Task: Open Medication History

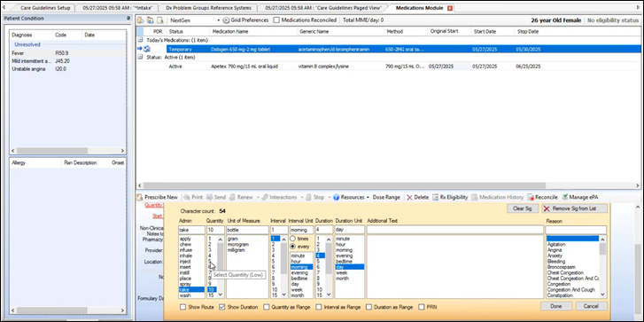Action: pyautogui.click(x=498, y=198)
